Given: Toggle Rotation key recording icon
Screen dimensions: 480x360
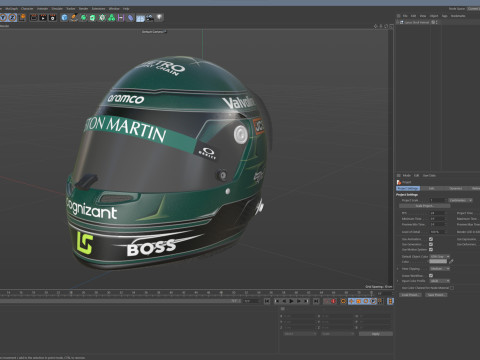Looking at the screenshot, I should pyautogui.click(x=366, y=301).
